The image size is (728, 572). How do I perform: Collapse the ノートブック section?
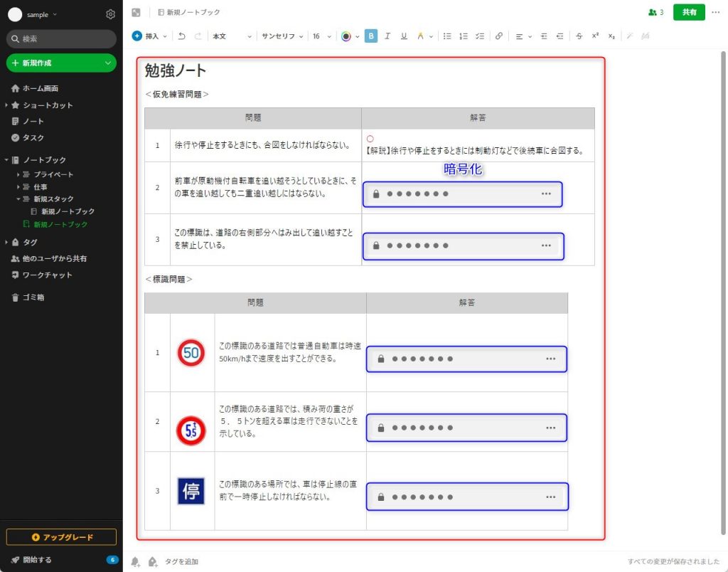[6, 160]
